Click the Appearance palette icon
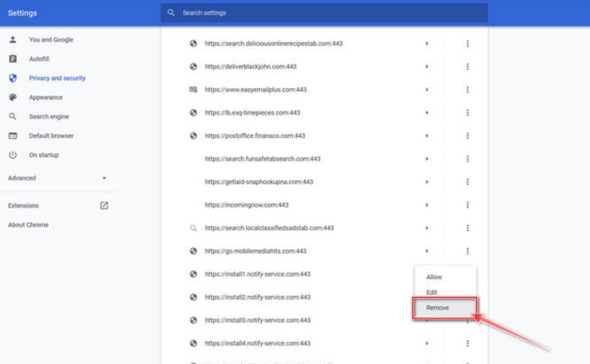This screenshot has width=590, height=364. click(x=13, y=97)
